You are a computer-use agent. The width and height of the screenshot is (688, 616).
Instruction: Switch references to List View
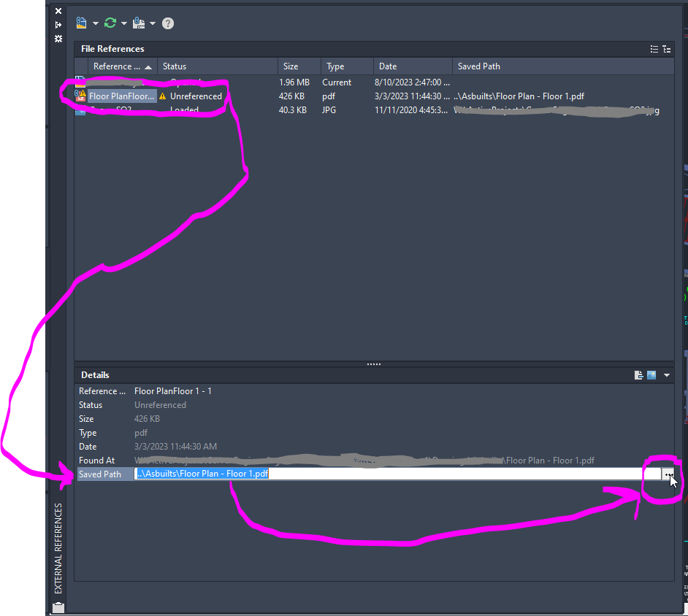tap(654, 48)
